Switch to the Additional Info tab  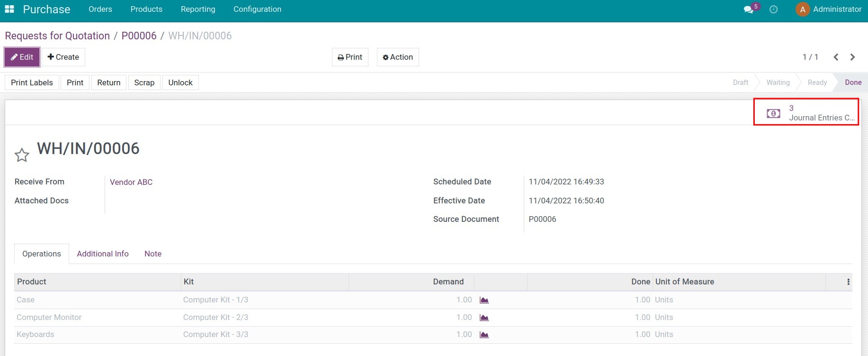[103, 254]
